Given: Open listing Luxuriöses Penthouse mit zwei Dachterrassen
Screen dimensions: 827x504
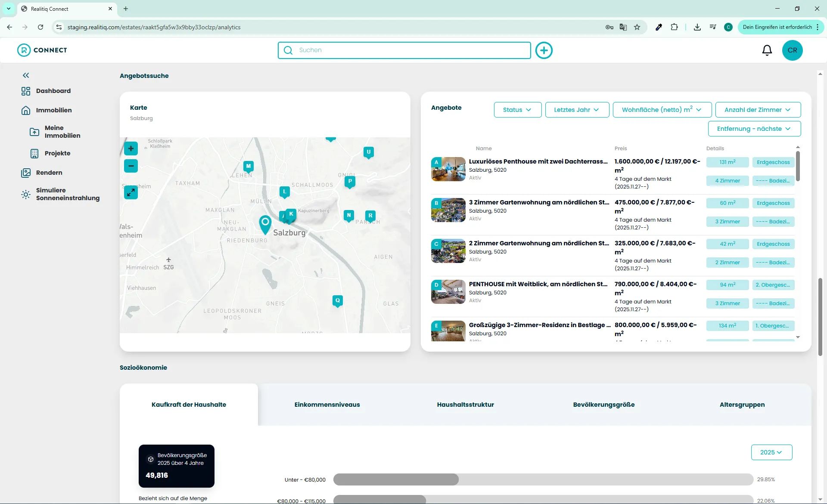Looking at the screenshot, I should click(x=538, y=161).
